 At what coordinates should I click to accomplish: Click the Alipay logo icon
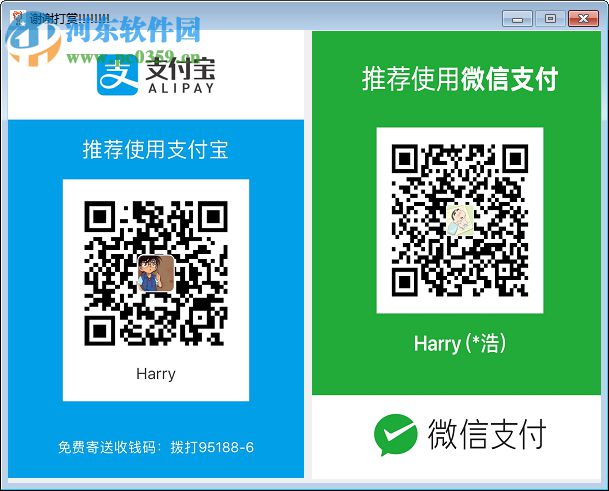tap(117, 76)
